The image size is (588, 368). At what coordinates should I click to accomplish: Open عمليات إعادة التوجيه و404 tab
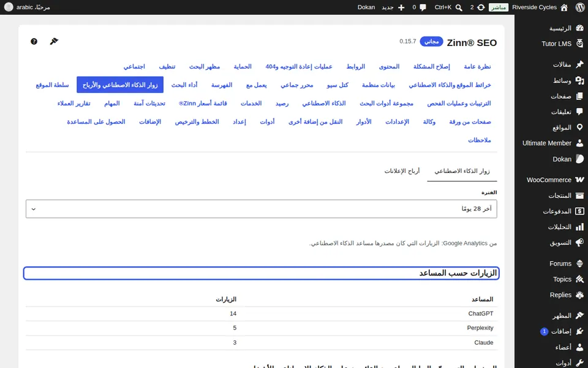299,66
